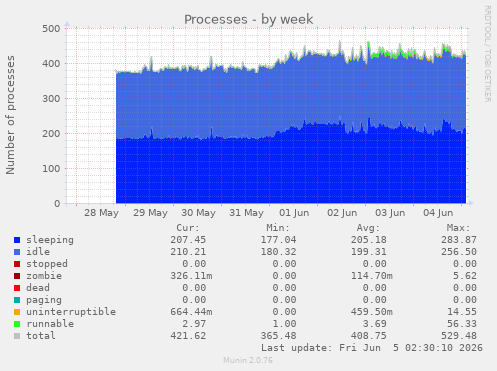Select the 'paging' legend label
Screen dimensions: 497x371
(44, 300)
